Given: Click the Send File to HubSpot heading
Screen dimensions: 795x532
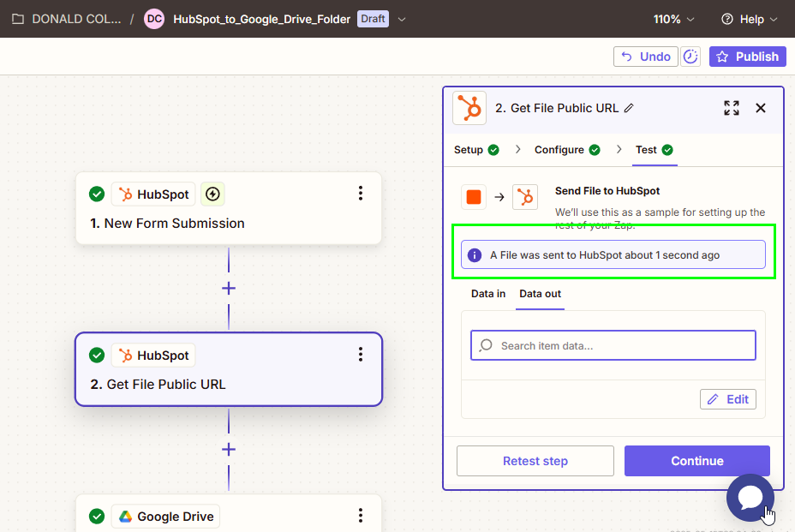Looking at the screenshot, I should 607,191.
